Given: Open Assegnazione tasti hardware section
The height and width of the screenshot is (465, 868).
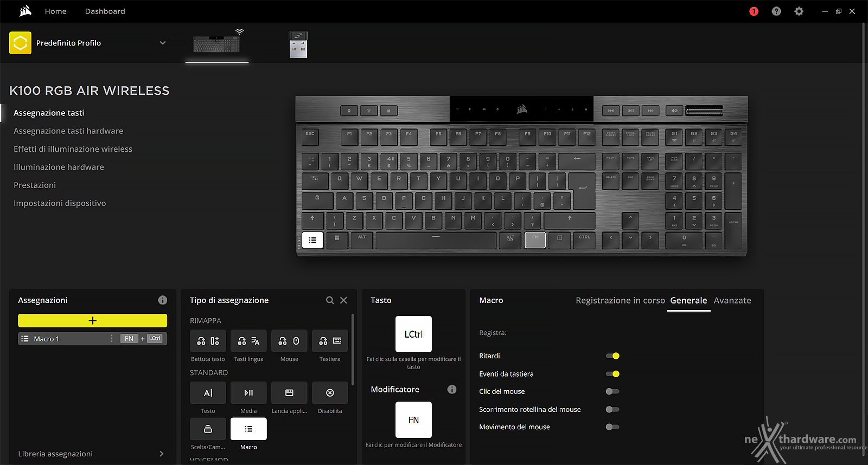Looking at the screenshot, I should [68, 131].
